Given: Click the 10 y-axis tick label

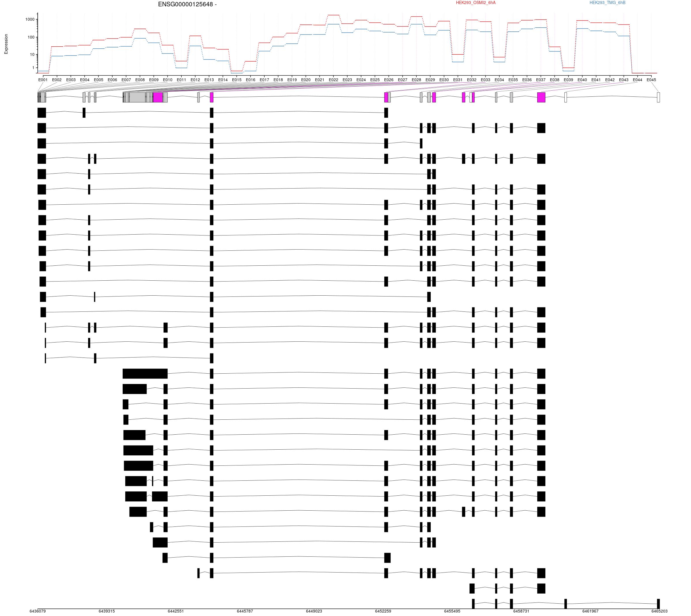Looking at the screenshot, I should point(32,54).
